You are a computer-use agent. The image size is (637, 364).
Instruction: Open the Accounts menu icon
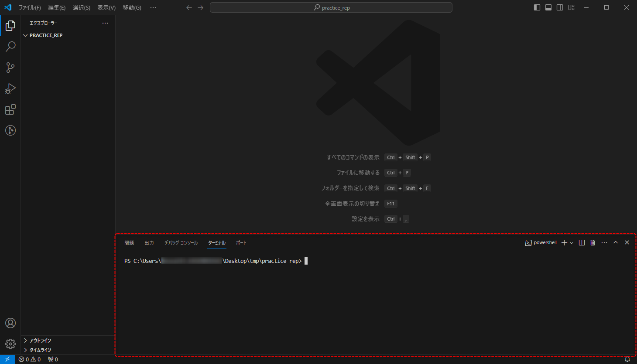point(10,323)
